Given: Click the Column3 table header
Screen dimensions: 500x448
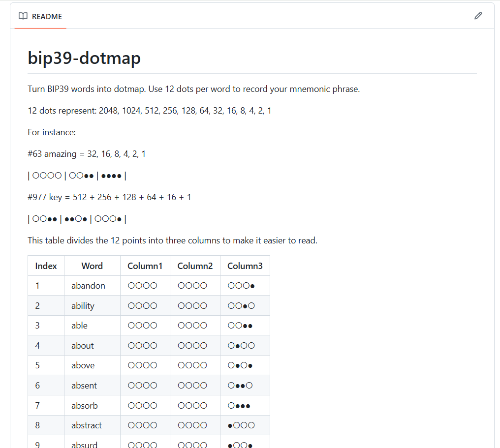Looking at the screenshot, I should tap(245, 266).
